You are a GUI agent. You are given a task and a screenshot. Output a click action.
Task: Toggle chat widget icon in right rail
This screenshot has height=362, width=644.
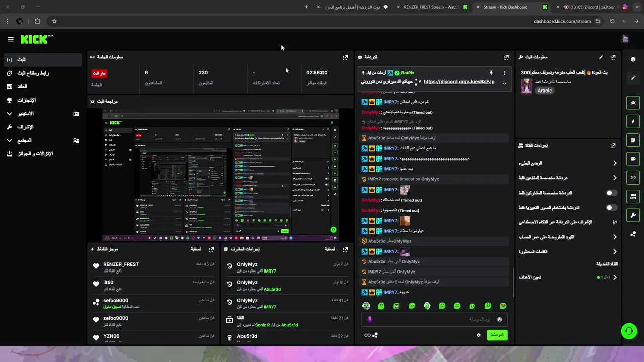tap(633, 159)
